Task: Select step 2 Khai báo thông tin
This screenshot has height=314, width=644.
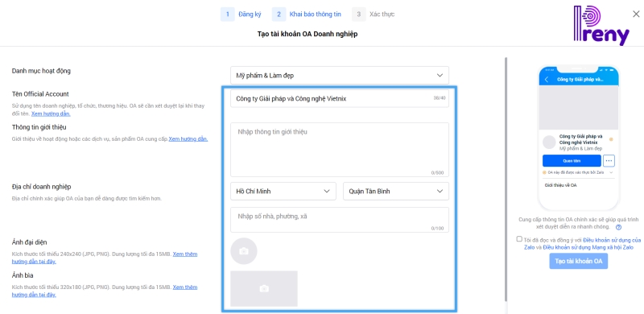Action: (307, 14)
